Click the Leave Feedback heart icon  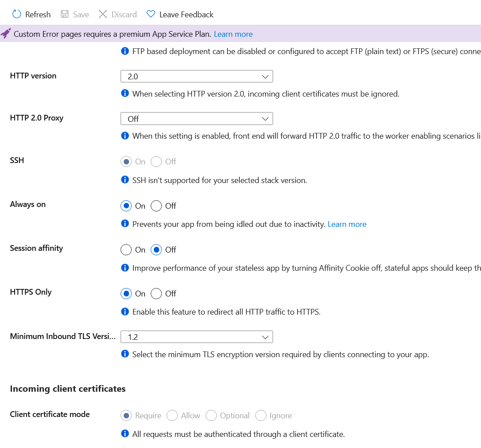coord(151,14)
